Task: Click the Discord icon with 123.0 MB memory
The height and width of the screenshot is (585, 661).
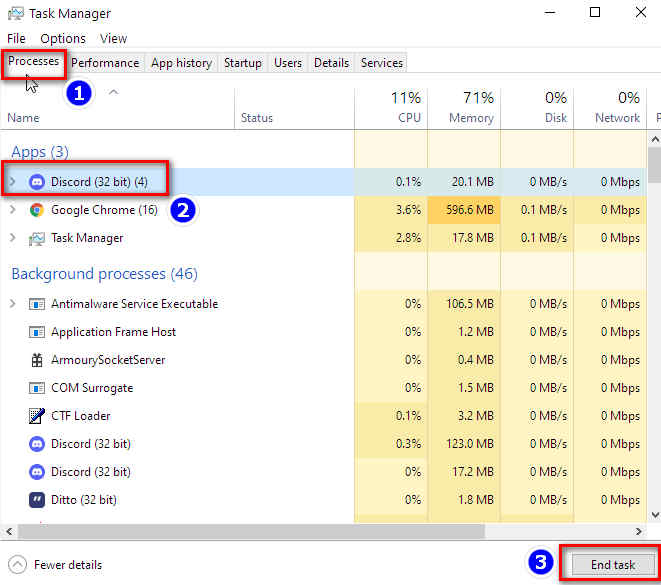Action: pyautogui.click(x=37, y=444)
